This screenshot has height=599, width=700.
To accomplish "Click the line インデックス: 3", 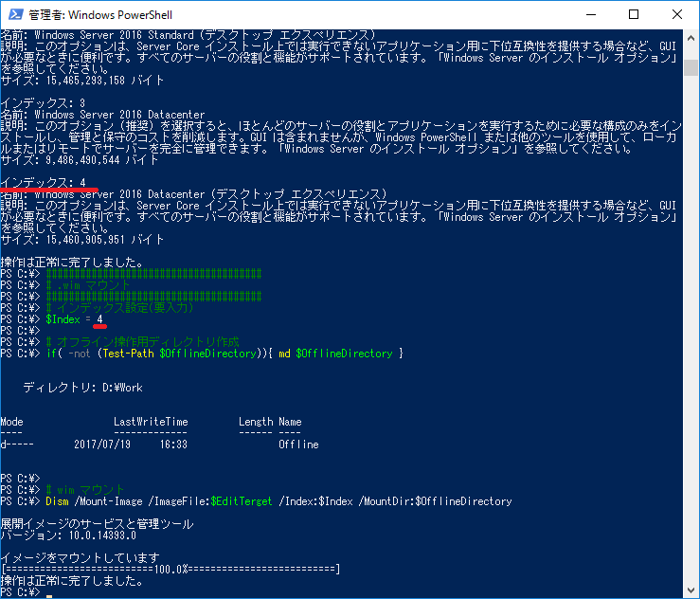I will coord(43,103).
